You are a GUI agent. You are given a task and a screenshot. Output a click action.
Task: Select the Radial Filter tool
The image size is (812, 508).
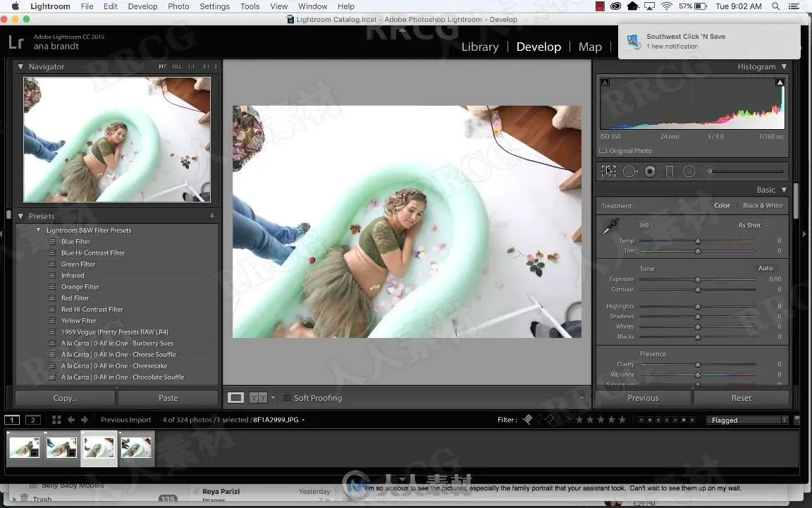point(689,171)
